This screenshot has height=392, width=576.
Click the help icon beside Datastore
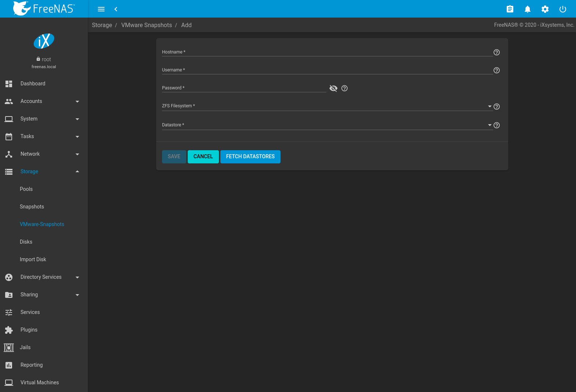click(496, 125)
